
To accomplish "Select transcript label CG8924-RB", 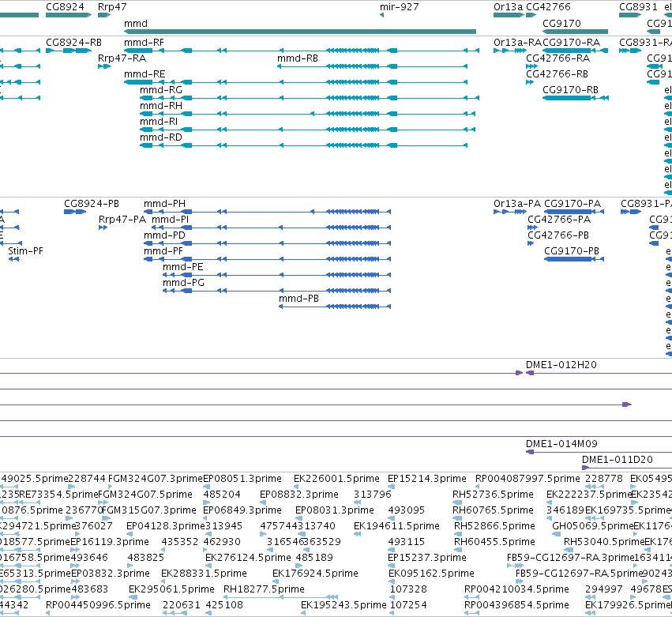I will [x=73, y=43].
